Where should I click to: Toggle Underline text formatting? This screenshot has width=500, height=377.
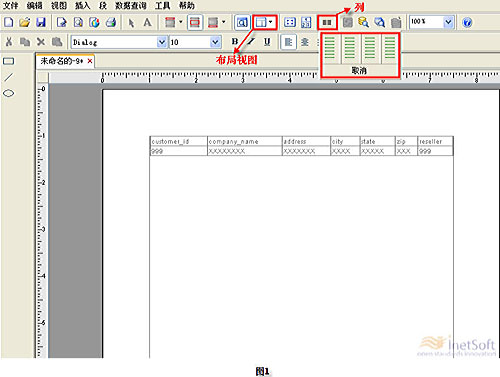tap(267, 42)
